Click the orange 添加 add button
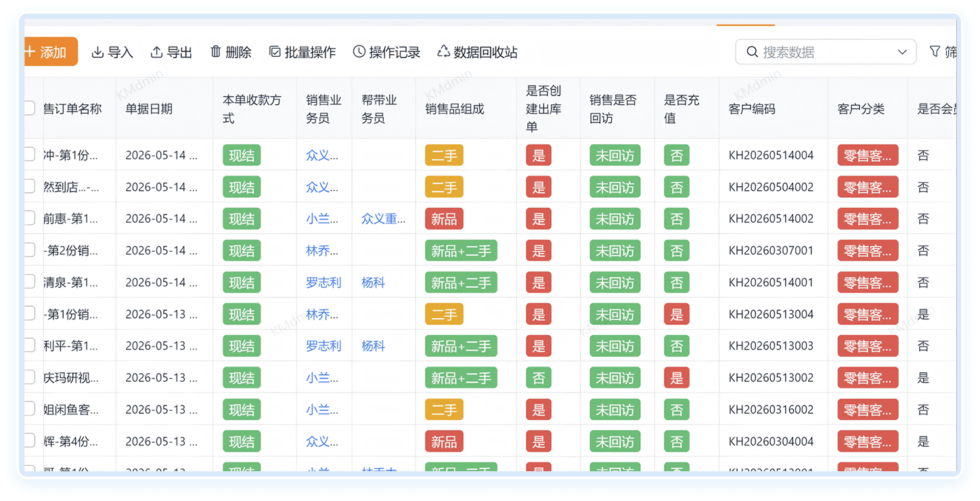 pos(51,52)
